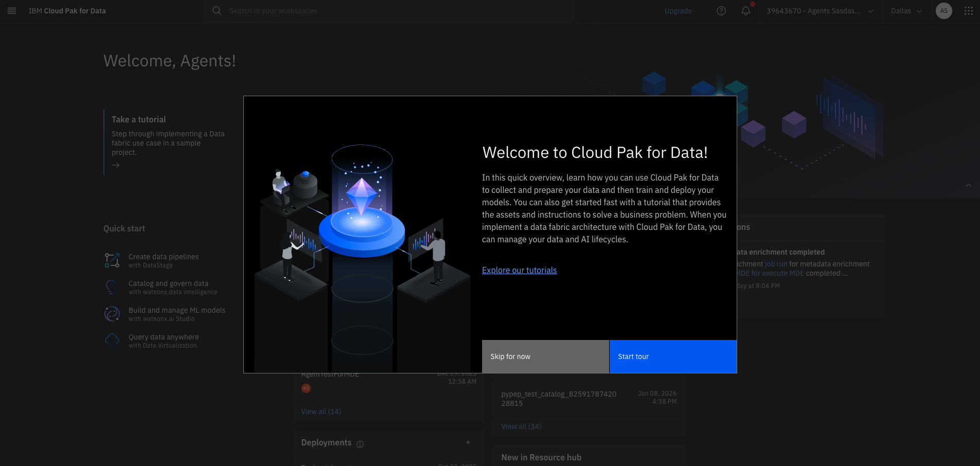
Task: Open Build and manage ML models
Action: pos(177,314)
